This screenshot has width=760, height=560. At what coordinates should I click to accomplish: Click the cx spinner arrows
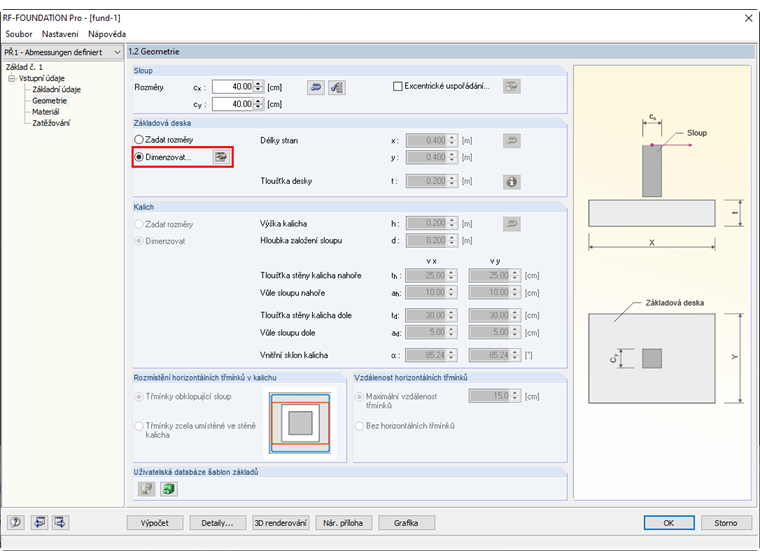coord(258,87)
